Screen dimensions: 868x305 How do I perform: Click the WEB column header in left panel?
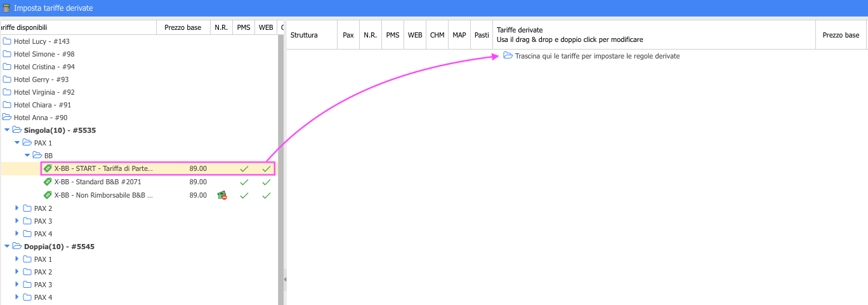266,27
